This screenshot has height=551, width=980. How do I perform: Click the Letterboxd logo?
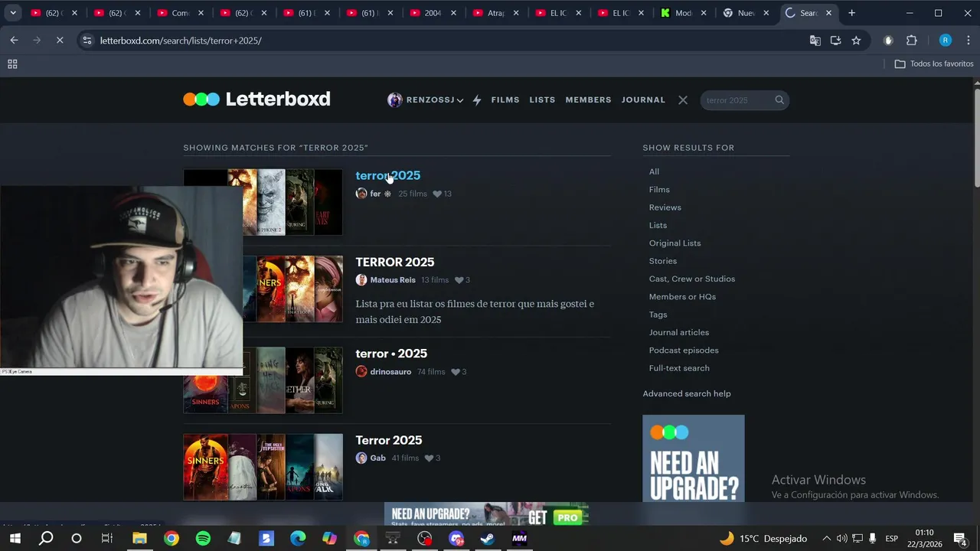coord(256,99)
